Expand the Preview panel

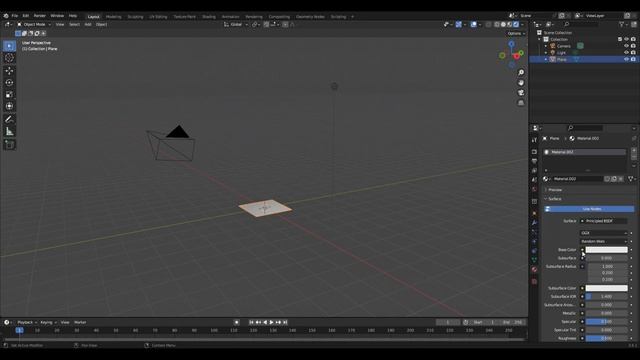pos(555,190)
